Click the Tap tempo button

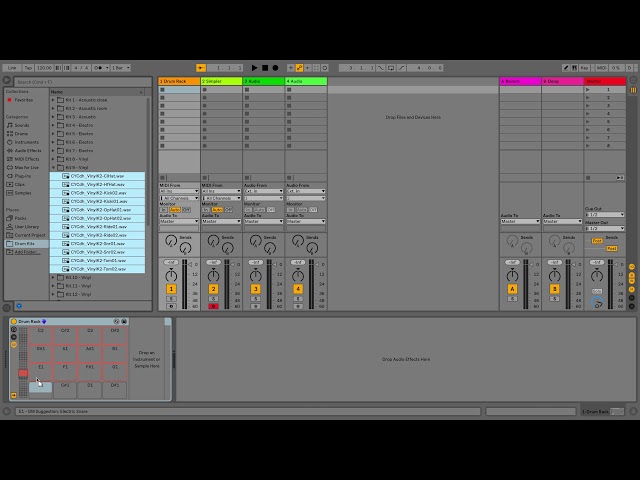click(x=28, y=68)
